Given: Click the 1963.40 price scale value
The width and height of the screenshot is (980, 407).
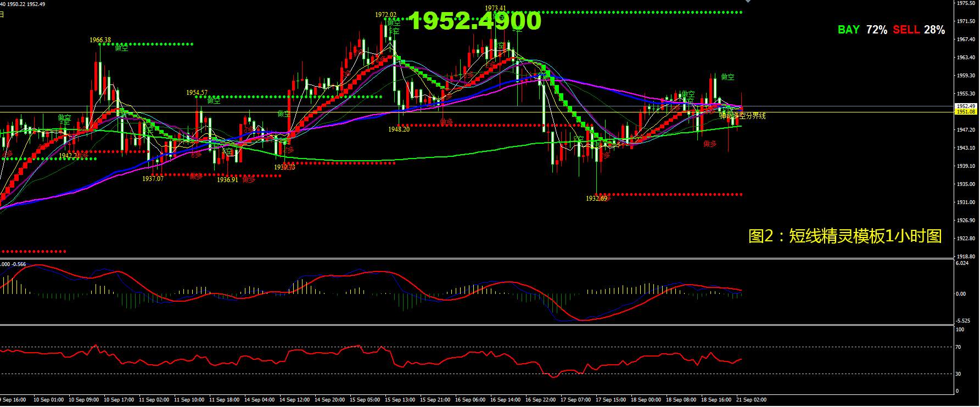Looking at the screenshot, I should 966,57.
